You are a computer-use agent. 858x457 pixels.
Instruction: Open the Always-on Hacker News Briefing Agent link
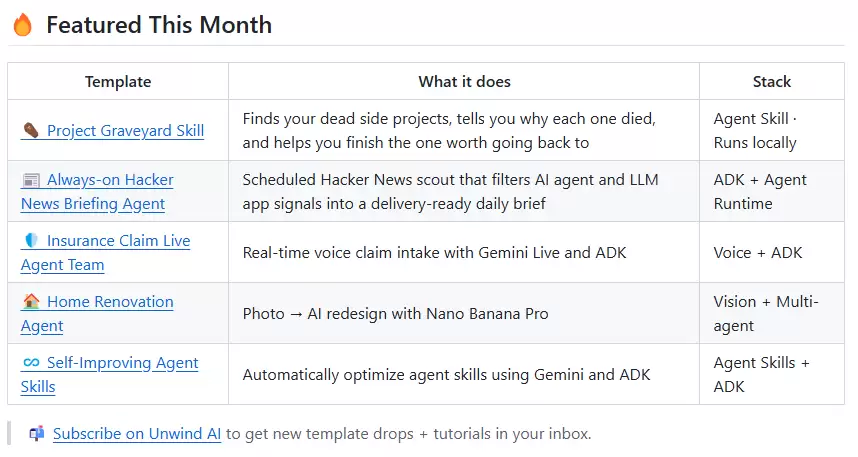click(97, 192)
